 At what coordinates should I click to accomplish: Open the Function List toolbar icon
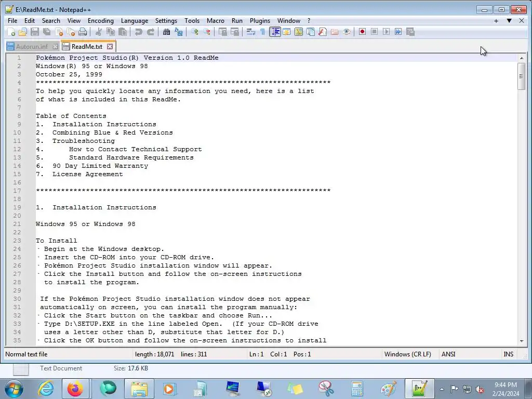click(323, 32)
